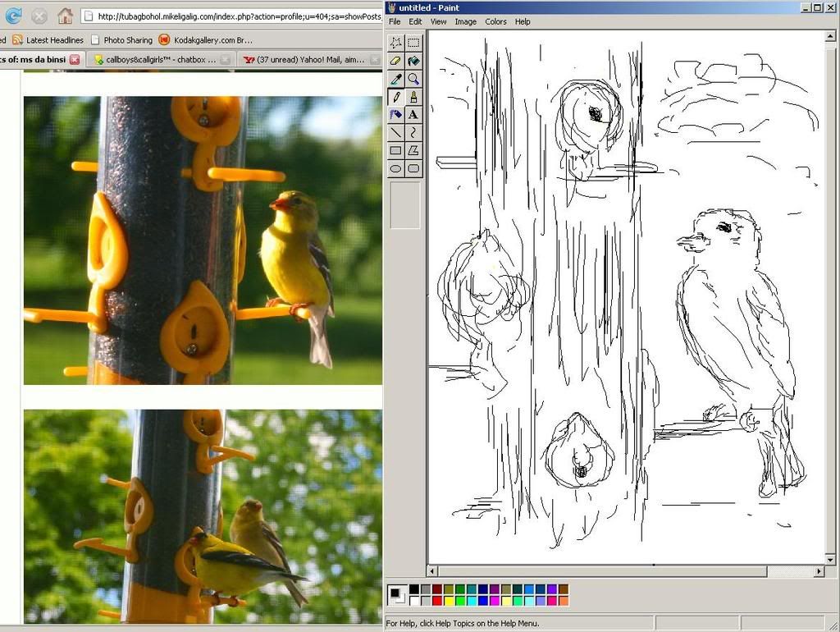Select the Brush tool in Paint
The height and width of the screenshot is (632, 840).
(413, 97)
